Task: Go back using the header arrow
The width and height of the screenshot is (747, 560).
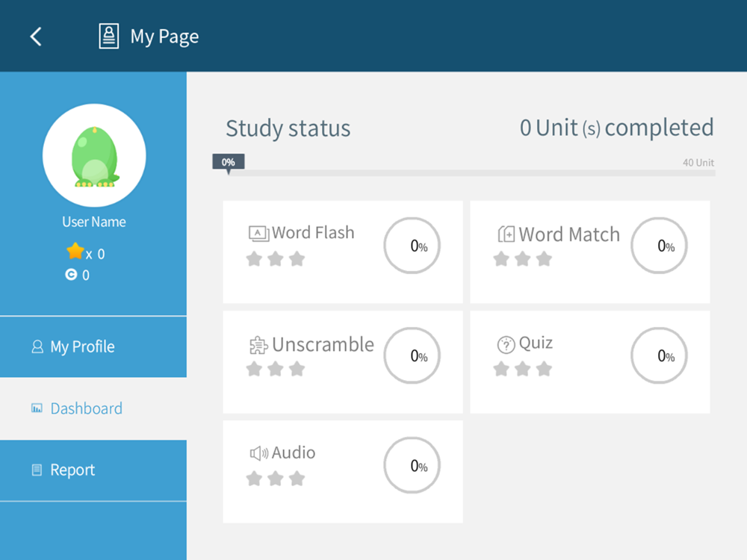Action: [36, 37]
